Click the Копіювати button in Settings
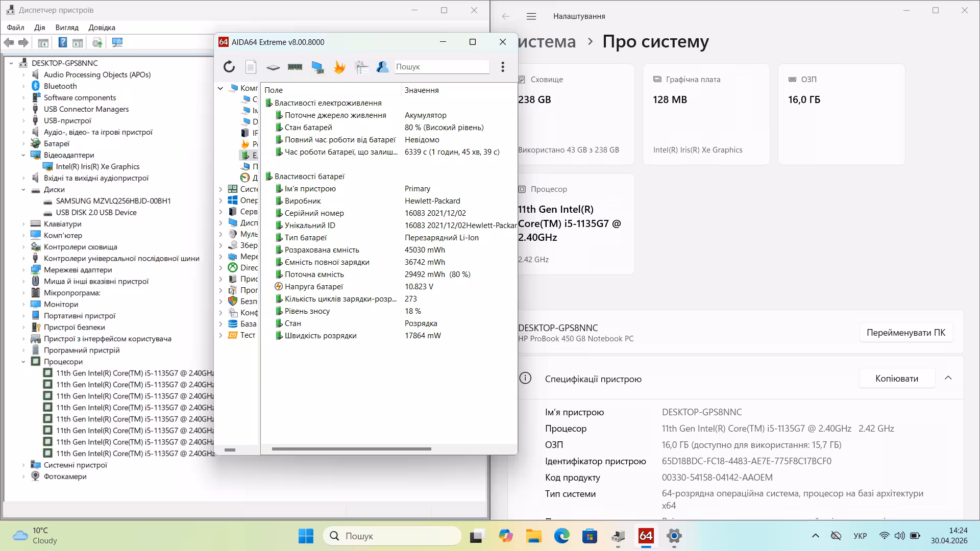The height and width of the screenshot is (551, 980). point(897,379)
